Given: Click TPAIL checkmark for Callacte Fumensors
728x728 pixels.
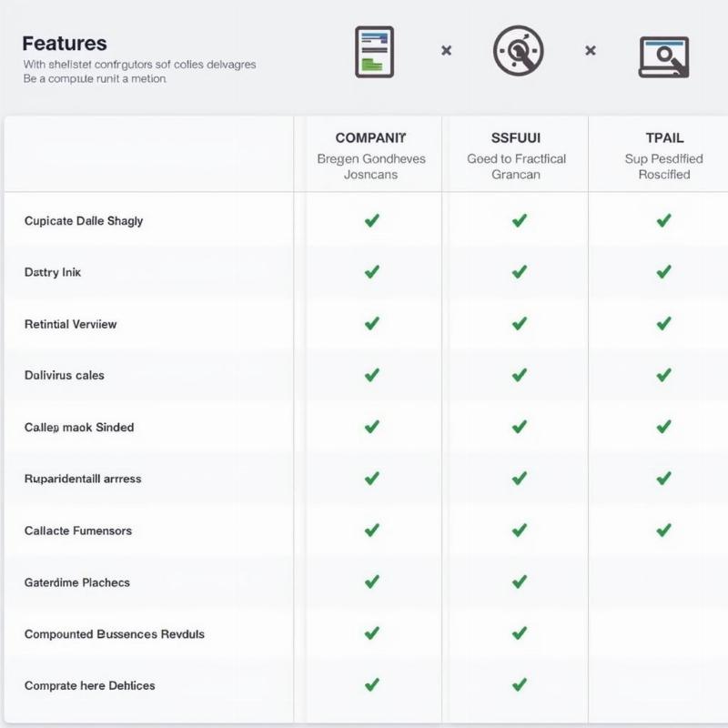Looking at the screenshot, I should point(663,530).
